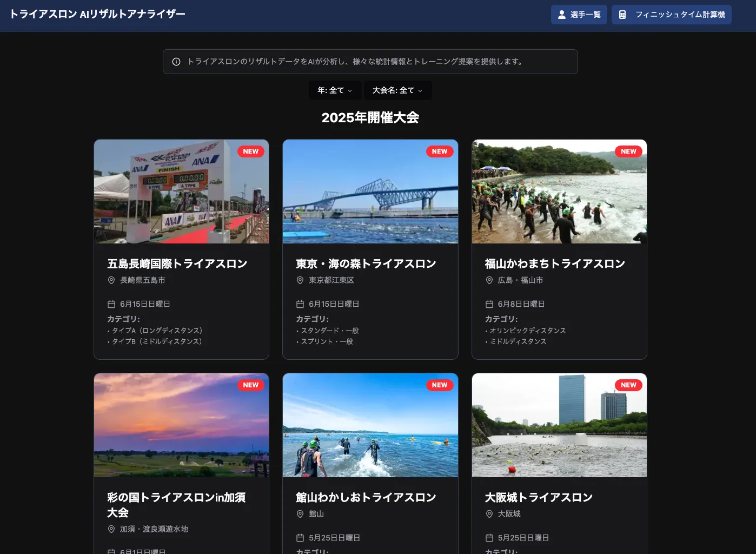The width and height of the screenshot is (756, 554).
Task: Open the 福山かわまちトライアスロン swim start photo
Action: click(x=559, y=192)
